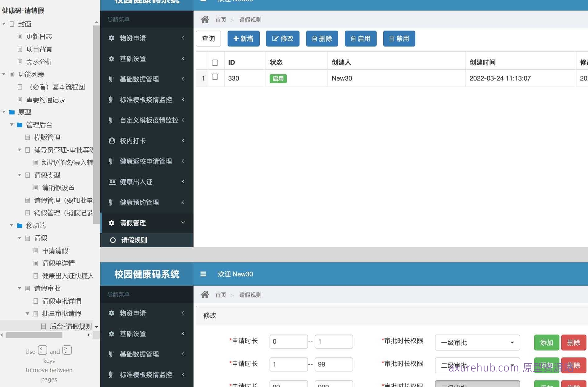
Task: Click the gear icon beside 物资申请
Action: [x=112, y=38]
